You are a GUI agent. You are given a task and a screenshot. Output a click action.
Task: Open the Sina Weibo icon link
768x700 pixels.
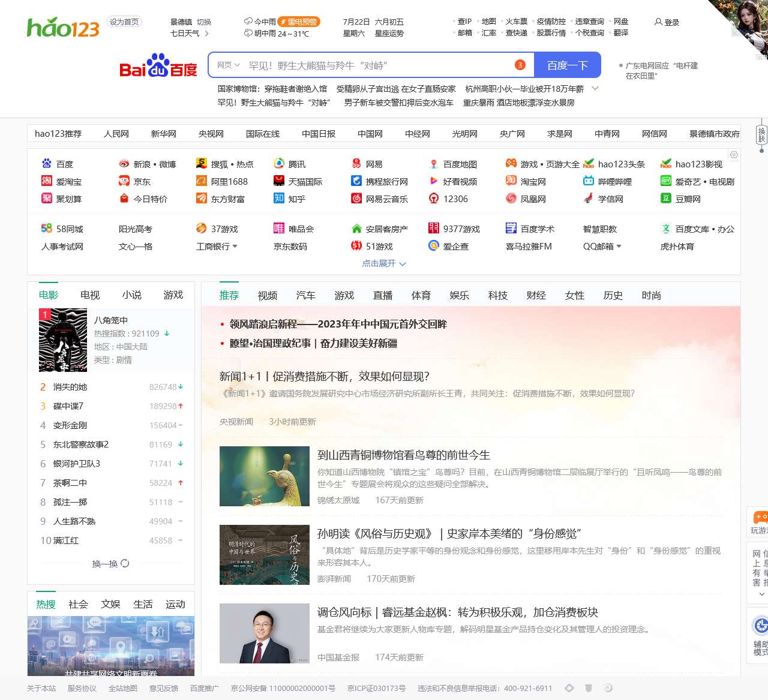(124, 164)
